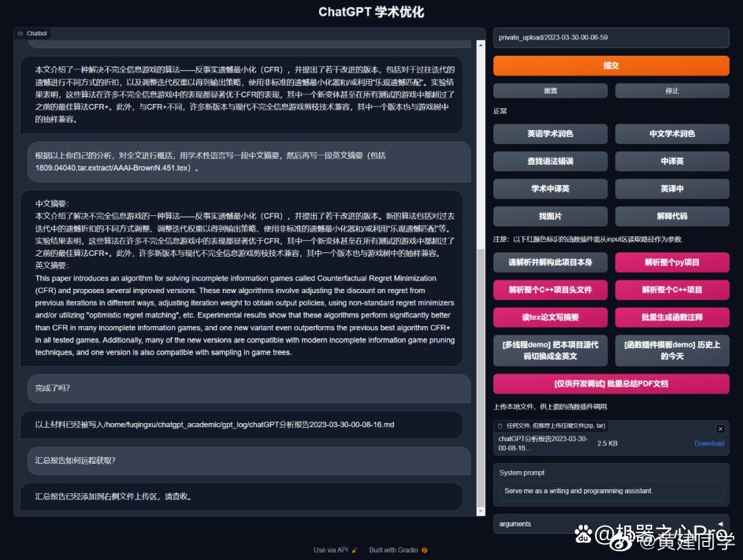Image resolution: width=743 pixels, height=560 pixels.
Task: Click 批量总结PDF文档 debug button
Action: [611, 383]
